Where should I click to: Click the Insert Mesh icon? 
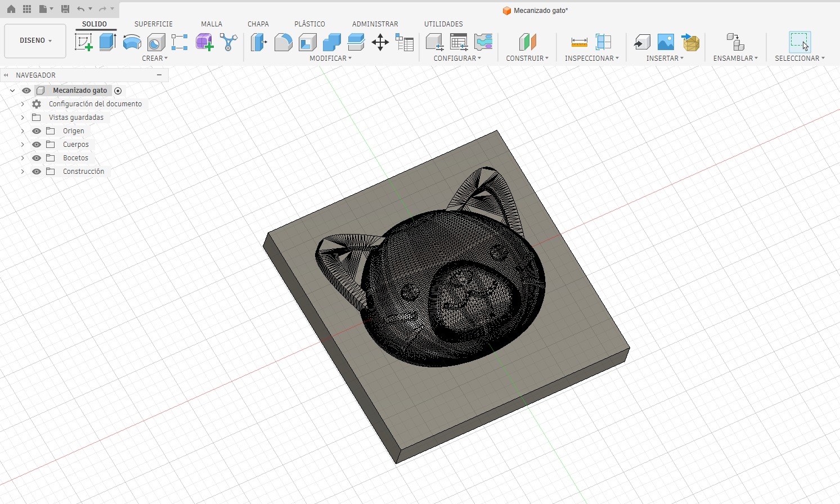pos(690,42)
